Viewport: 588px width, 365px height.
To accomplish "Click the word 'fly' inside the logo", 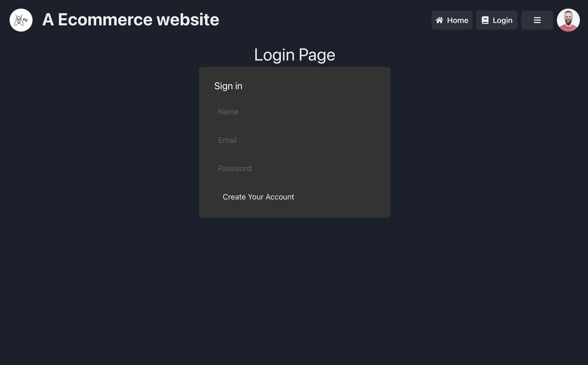I will click(x=25, y=20).
